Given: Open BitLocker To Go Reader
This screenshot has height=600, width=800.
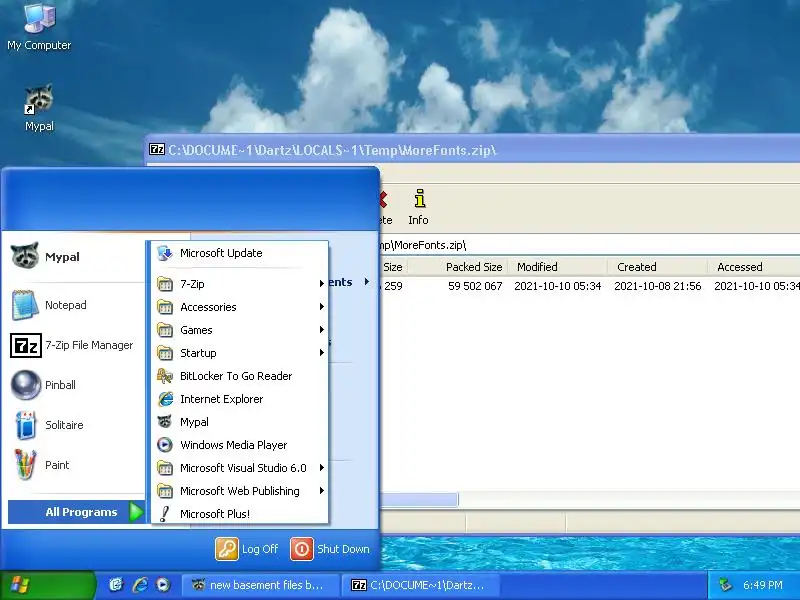Looking at the screenshot, I should click(240, 376).
